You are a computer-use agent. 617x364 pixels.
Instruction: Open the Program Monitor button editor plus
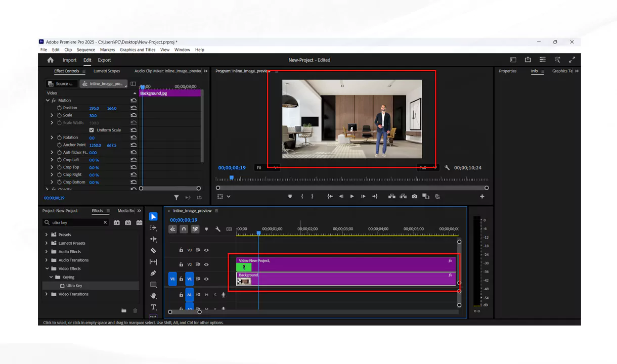[x=482, y=196]
